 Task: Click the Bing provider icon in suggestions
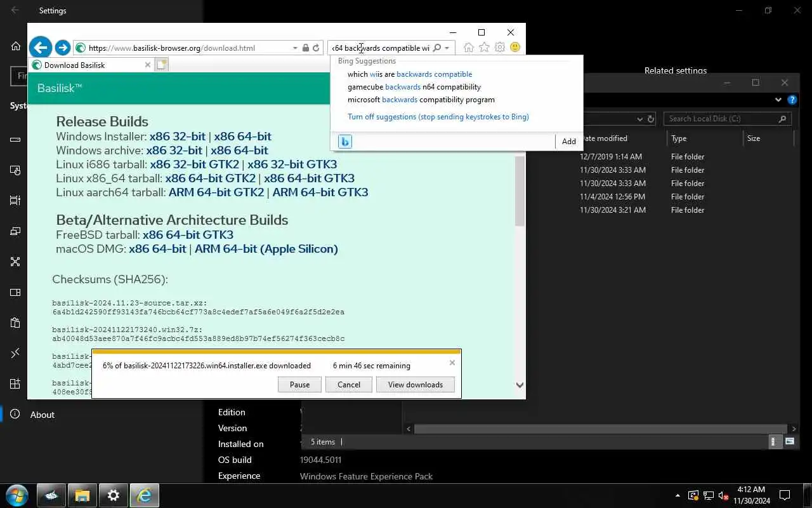pos(344,142)
